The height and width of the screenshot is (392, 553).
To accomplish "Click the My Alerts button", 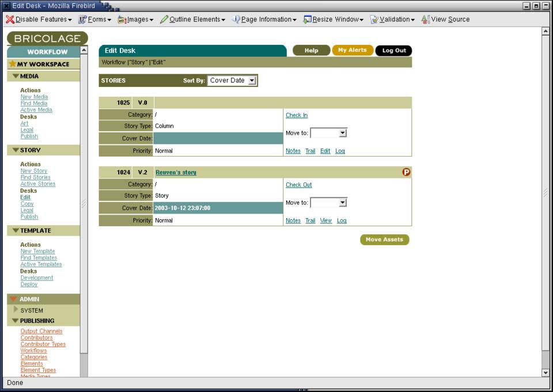I will pyautogui.click(x=353, y=50).
